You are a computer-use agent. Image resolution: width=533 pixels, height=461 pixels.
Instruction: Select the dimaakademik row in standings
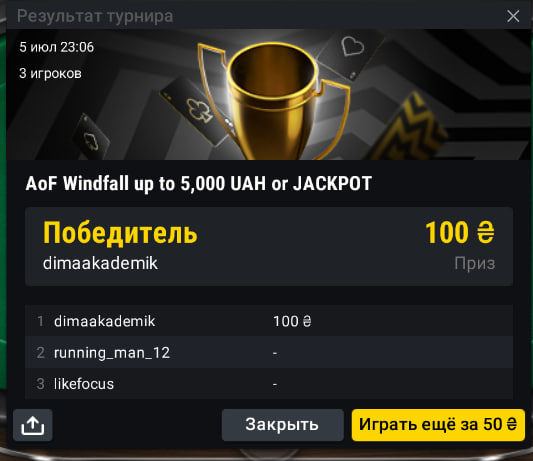(x=269, y=321)
